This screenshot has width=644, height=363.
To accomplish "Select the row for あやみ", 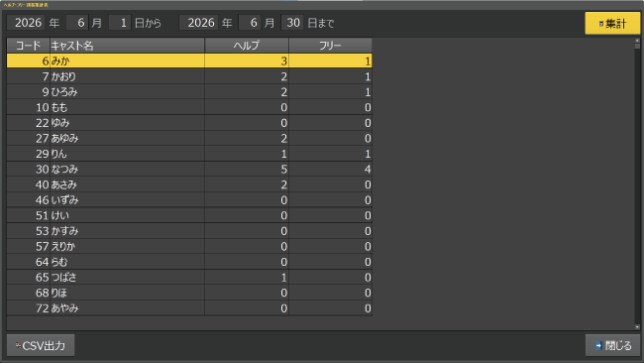I will click(x=189, y=307).
